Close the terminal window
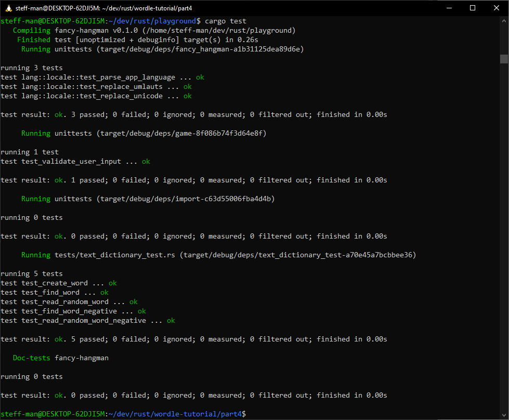The height and width of the screenshot is (420, 509). point(497,8)
